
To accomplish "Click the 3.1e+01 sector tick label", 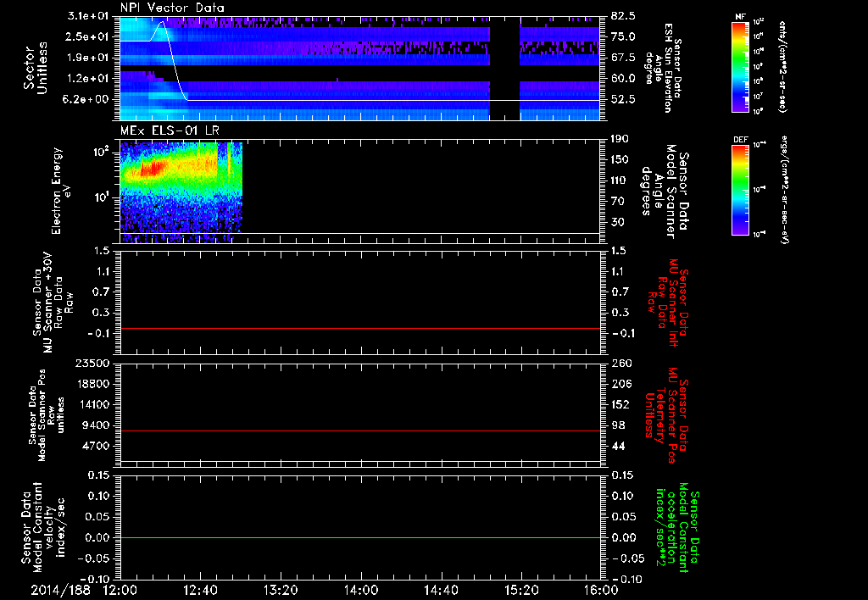I will (x=88, y=16).
